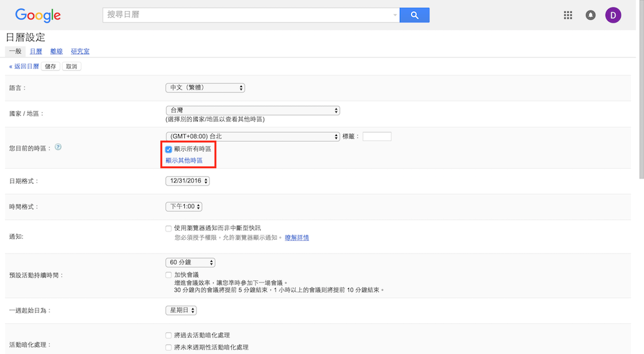Check 將過去活動暗化處理 option
Screen dimensions: 644x354
(x=169, y=335)
